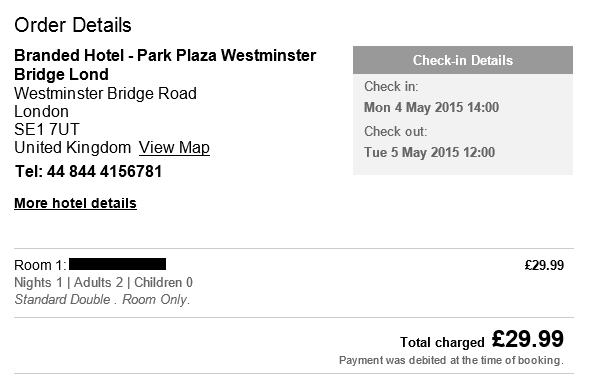Click the Total charged label

[442, 342]
